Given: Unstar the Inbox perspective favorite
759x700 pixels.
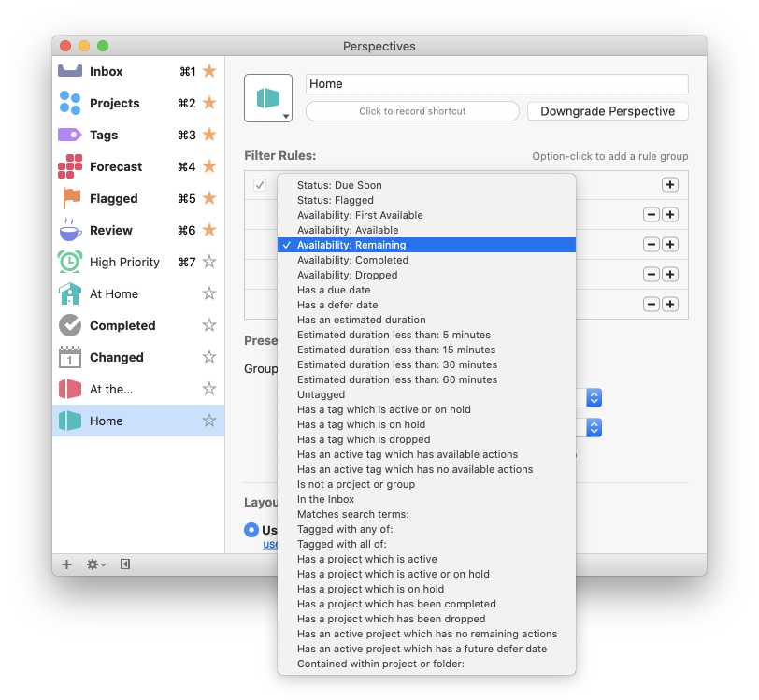Looking at the screenshot, I should pyautogui.click(x=209, y=71).
